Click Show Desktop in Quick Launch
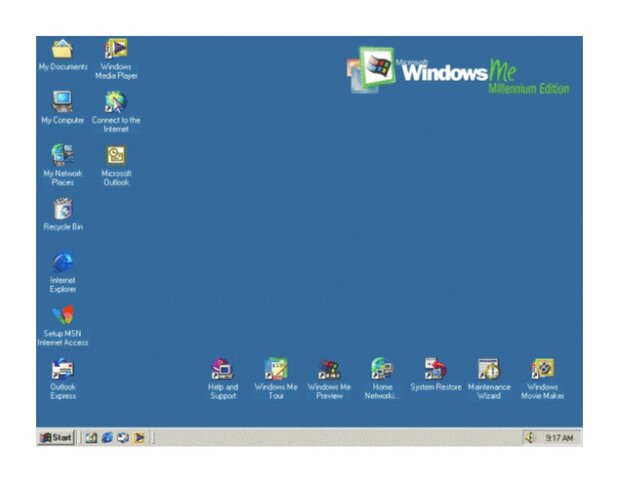 [x=91, y=438]
